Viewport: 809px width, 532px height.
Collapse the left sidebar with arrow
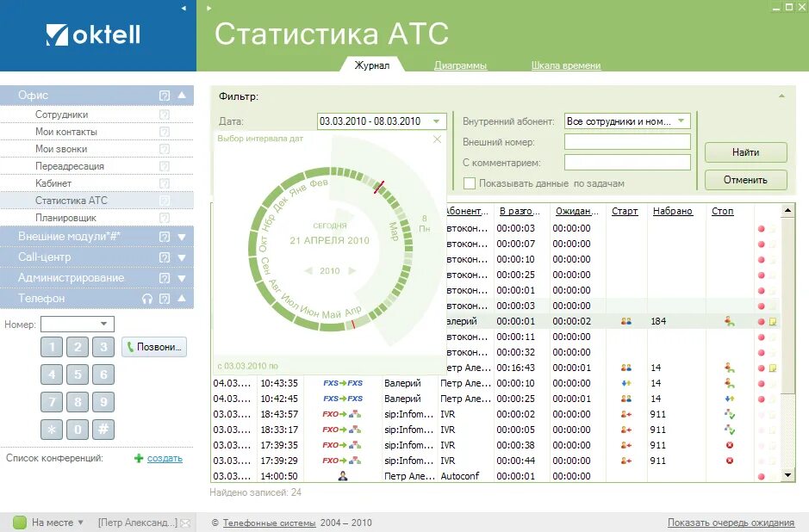(184, 9)
